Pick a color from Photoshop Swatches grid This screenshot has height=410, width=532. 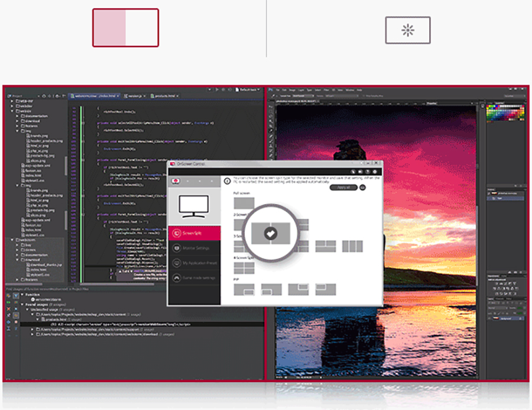505,112
